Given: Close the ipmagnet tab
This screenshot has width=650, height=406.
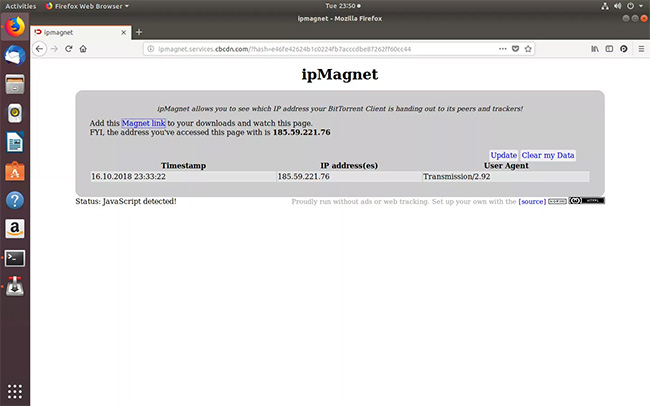Looking at the screenshot, I should coord(124,32).
